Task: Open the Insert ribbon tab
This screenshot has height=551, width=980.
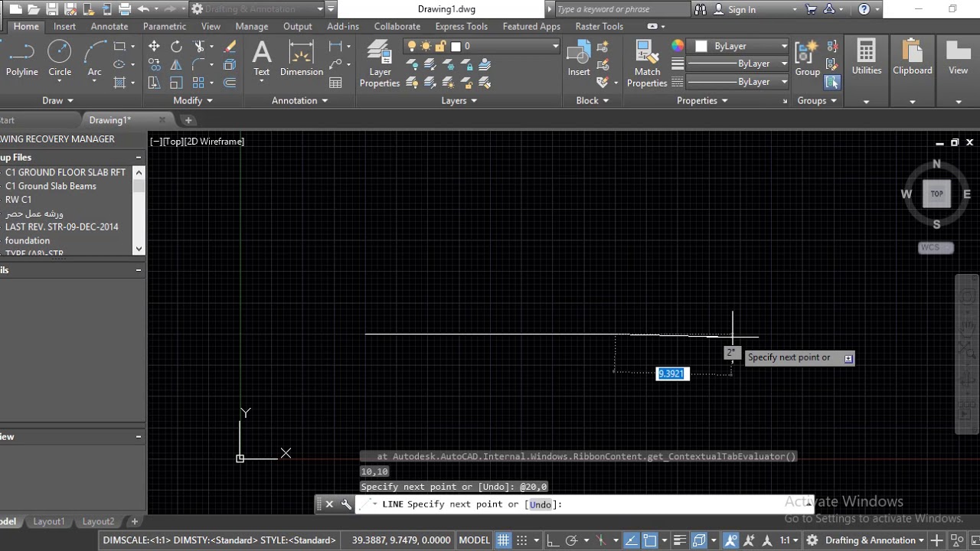Action: coord(64,26)
